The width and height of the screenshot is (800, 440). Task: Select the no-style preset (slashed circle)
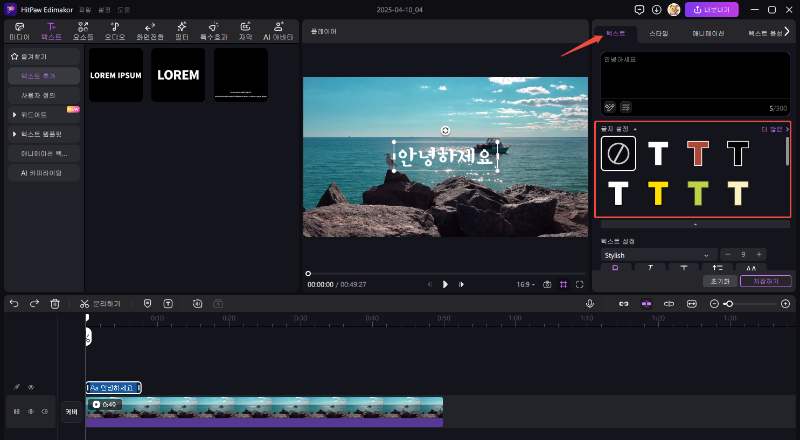pos(618,153)
